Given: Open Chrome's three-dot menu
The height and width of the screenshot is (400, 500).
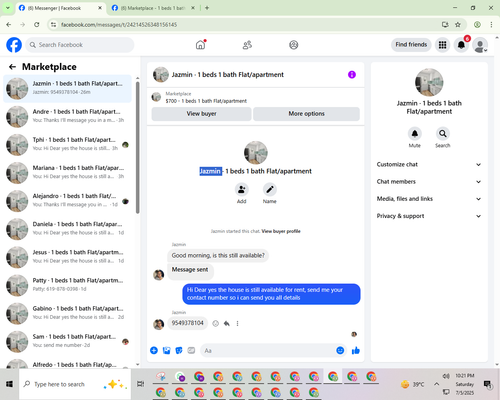Looking at the screenshot, I should tap(491, 25).
